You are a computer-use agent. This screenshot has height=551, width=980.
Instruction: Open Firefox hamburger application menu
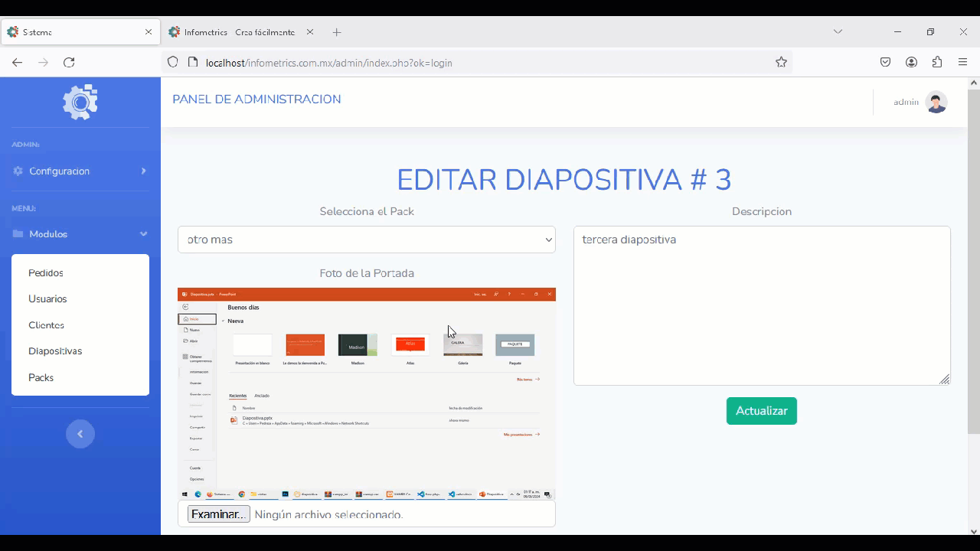(x=963, y=63)
